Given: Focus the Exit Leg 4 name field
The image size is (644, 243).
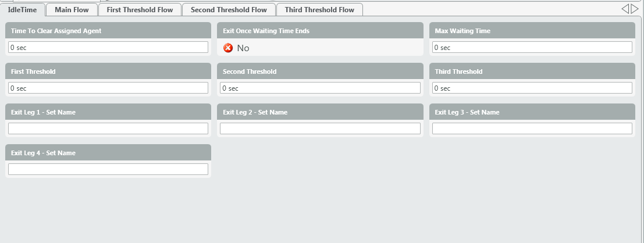Looking at the screenshot, I should [108, 170].
